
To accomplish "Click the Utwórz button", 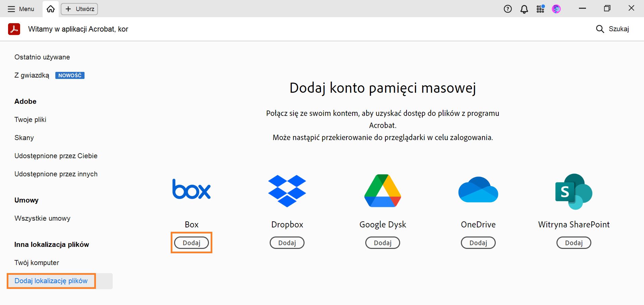I will tap(79, 9).
